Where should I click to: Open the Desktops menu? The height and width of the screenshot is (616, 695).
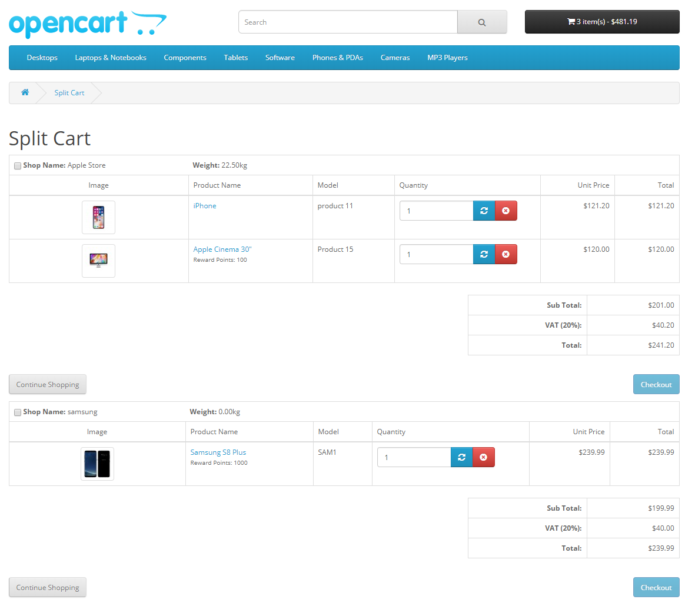tap(42, 58)
